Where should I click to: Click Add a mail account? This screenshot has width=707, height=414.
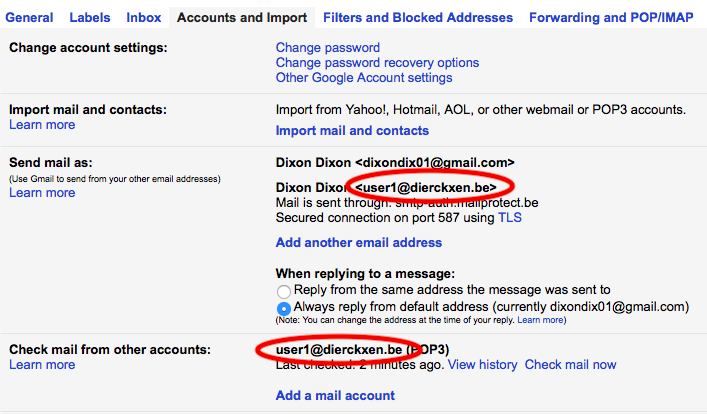pos(335,397)
